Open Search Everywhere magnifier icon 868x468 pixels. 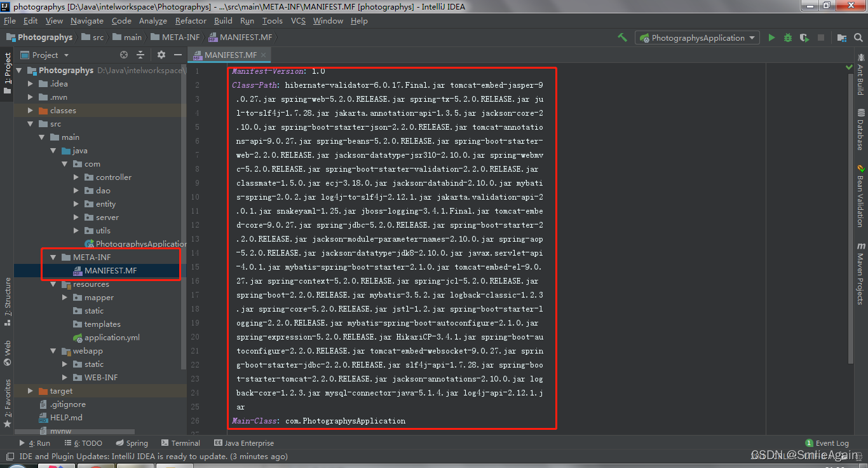pyautogui.click(x=859, y=38)
